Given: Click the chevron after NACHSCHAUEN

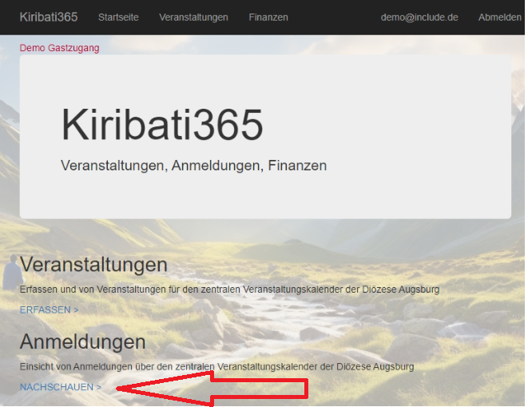Looking at the screenshot, I should (98, 387).
